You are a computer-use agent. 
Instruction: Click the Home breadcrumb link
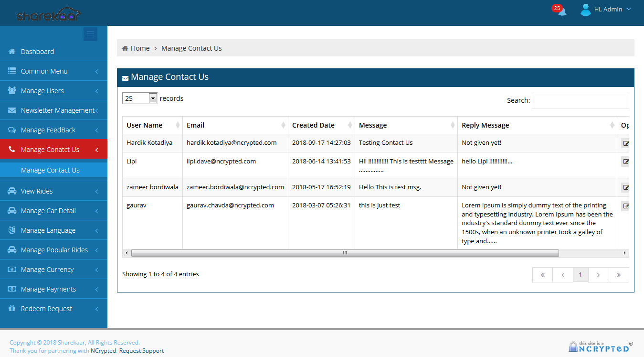140,48
